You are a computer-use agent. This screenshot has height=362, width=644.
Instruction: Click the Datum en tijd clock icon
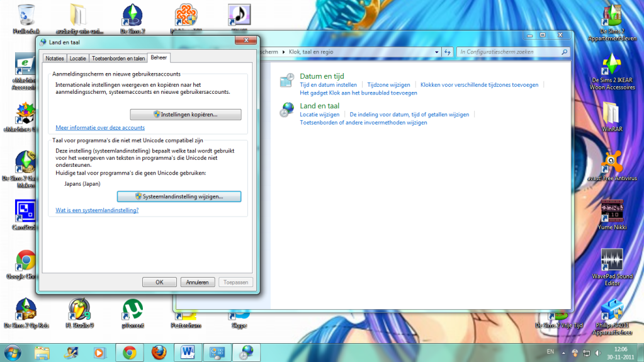point(287,80)
